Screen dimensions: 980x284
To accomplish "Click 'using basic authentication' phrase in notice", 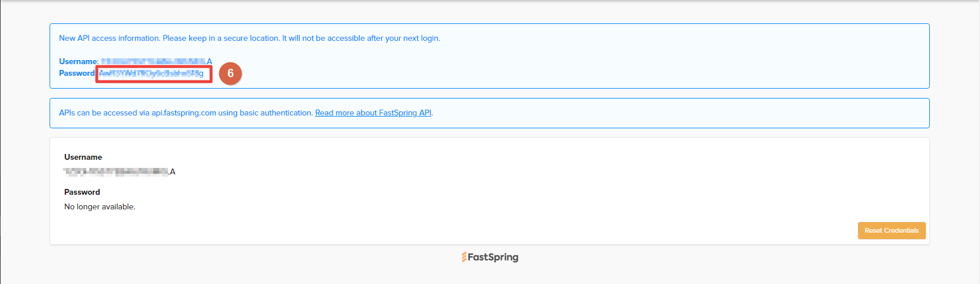I will point(265,113).
